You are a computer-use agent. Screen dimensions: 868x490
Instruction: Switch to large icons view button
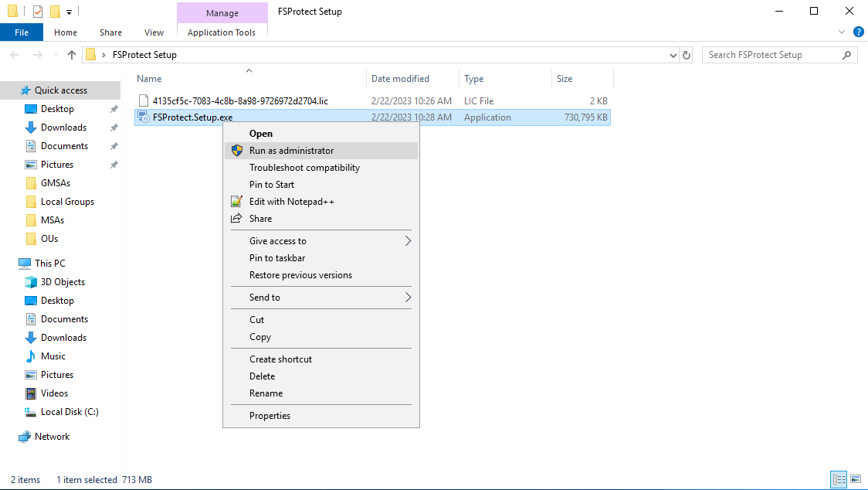pos(856,480)
